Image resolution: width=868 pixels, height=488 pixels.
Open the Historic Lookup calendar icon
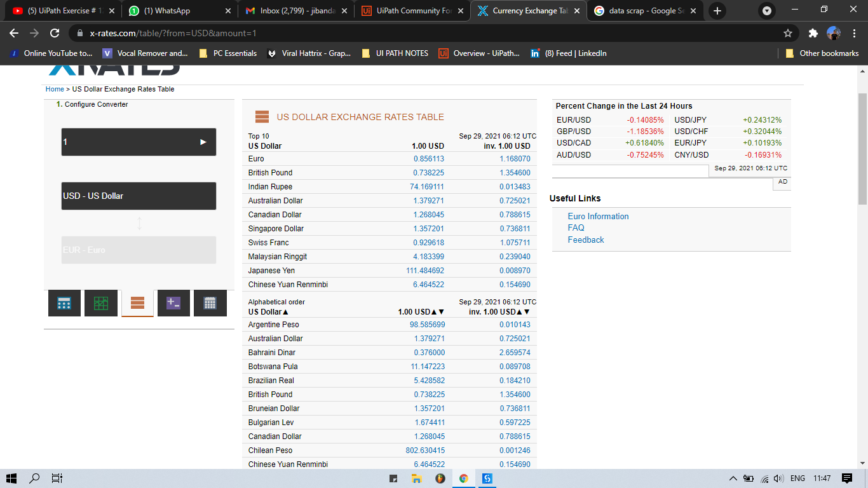pos(210,303)
